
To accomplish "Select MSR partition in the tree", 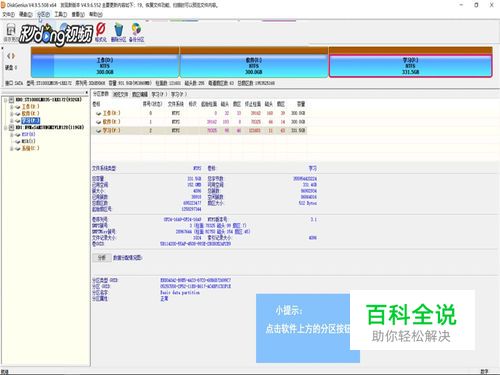I will click(x=28, y=142).
